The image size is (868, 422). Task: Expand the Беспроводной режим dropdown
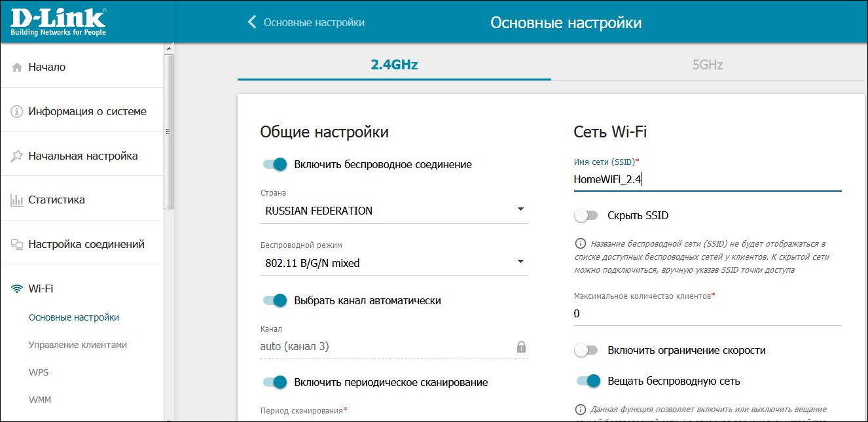393,263
